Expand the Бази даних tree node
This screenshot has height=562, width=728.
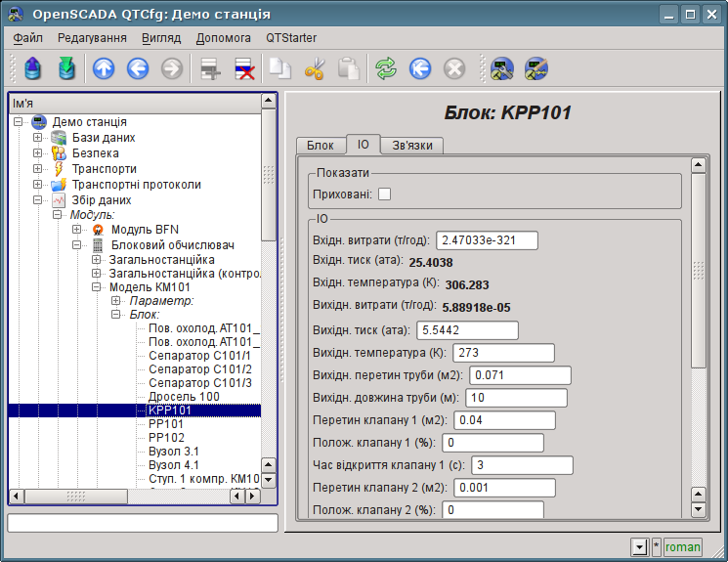(x=37, y=138)
